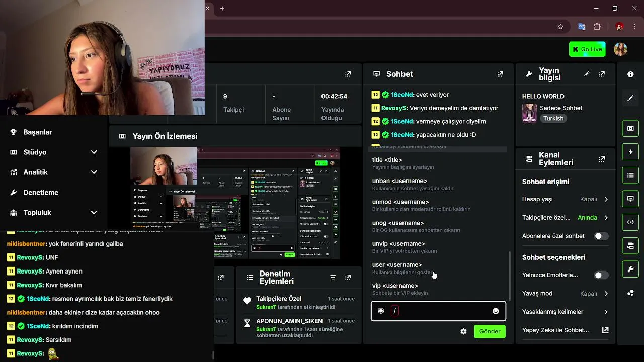Viewport: 644px width, 362px height.
Task: Expand the Topluluk menu chevron
Action: tap(94, 213)
